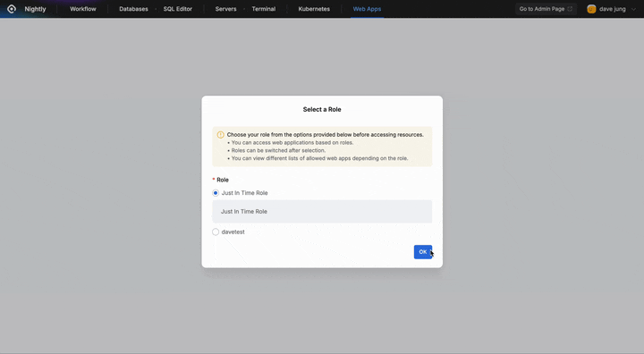
Task: Select the davetest role radio button
Action: click(216, 232)
